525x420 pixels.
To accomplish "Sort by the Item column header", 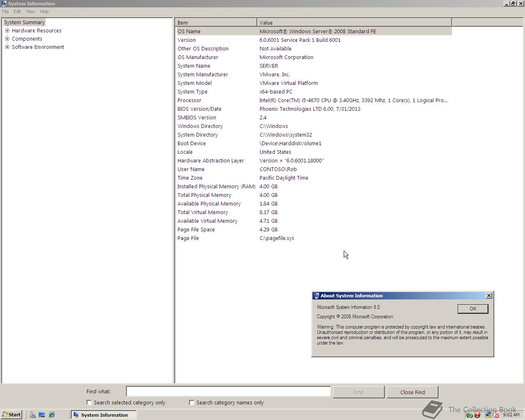I will click(x=216, y=23).
